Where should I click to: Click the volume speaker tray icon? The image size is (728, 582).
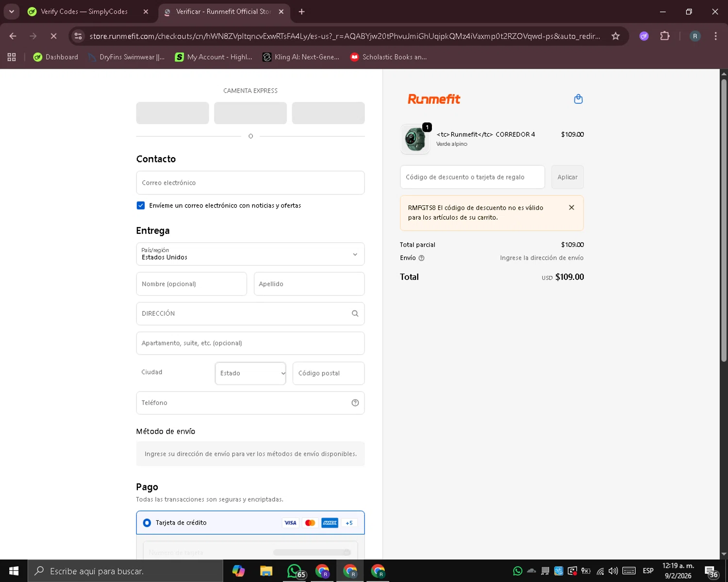pos(613,571)
